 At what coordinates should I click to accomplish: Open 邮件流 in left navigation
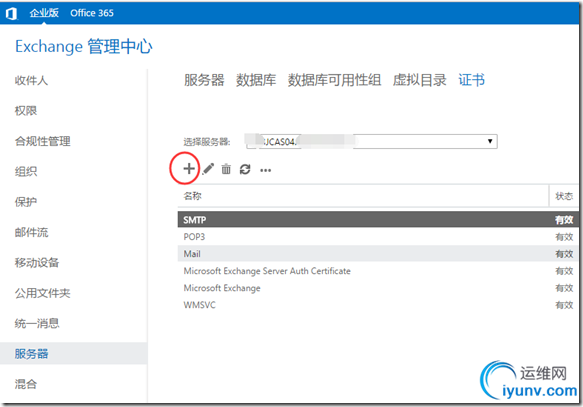click(31, 232)
